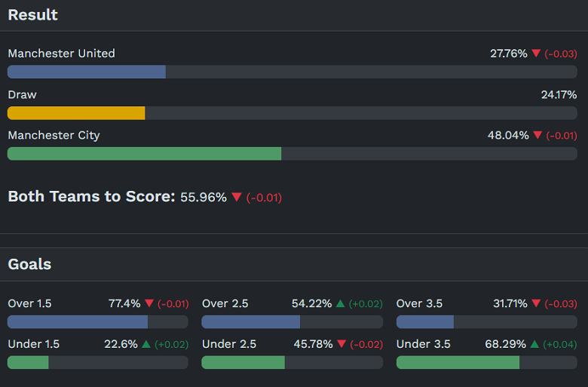Click the green up arrow for Under 1.5
Screen dimensions: 588x387
tap(146, 345)
